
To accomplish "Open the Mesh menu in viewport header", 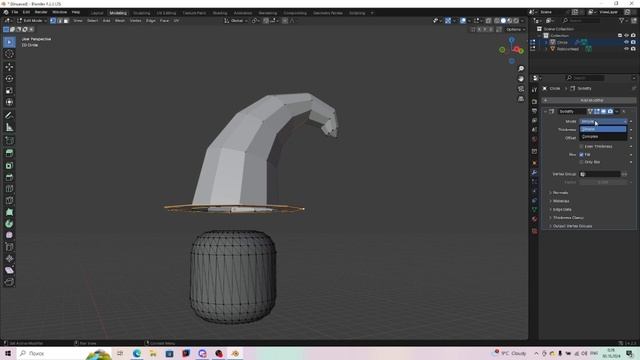I will coord(120,20).
